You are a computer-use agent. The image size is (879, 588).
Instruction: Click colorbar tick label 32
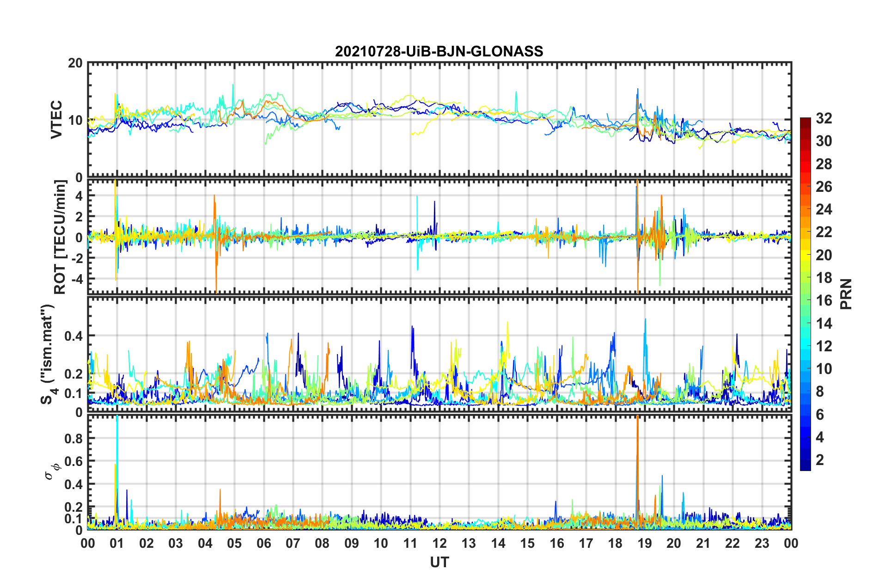pos(824,118)
